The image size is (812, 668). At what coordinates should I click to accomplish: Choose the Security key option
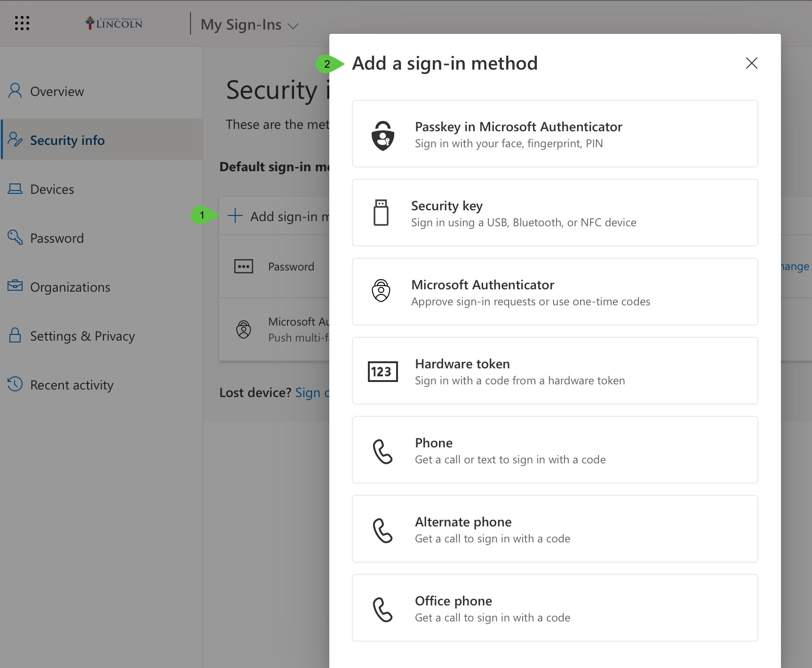(555, 213)
